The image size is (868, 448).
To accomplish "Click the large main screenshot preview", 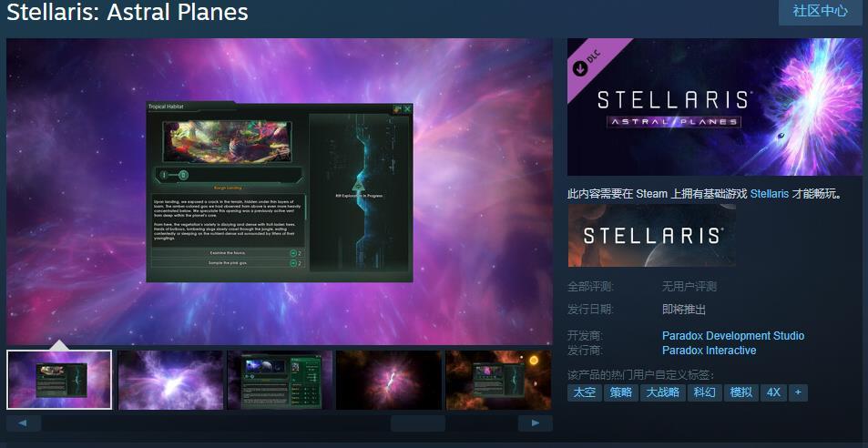I will click(280, 191).
